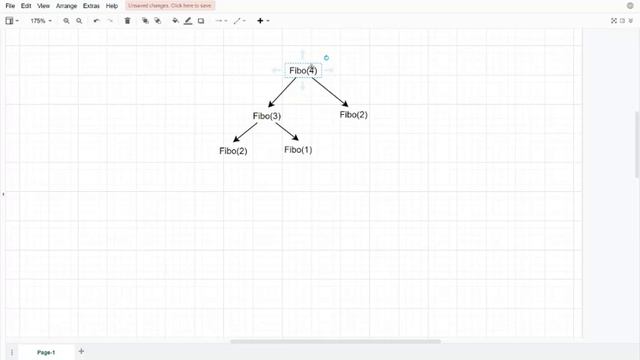The image size is (640, 360).
Task: Bring selection to front
Action: [x=145, y=21]
